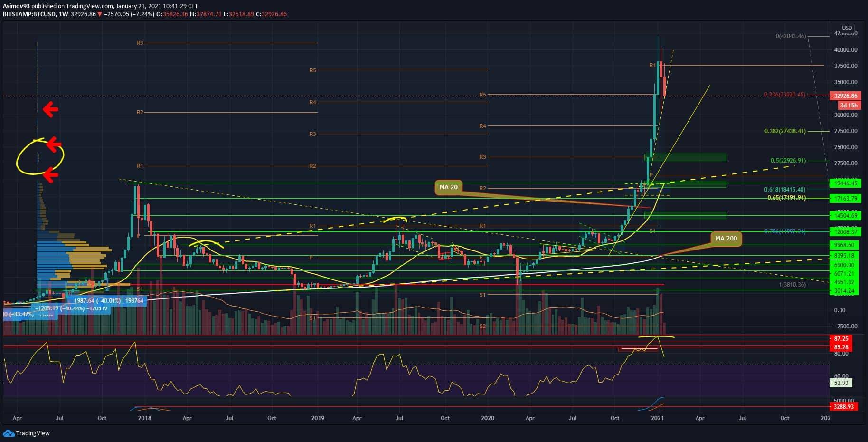The height and width of the screenshot is (442, 868).
Task: Select the 17163.79 green price label
Action: click(846, 199)
